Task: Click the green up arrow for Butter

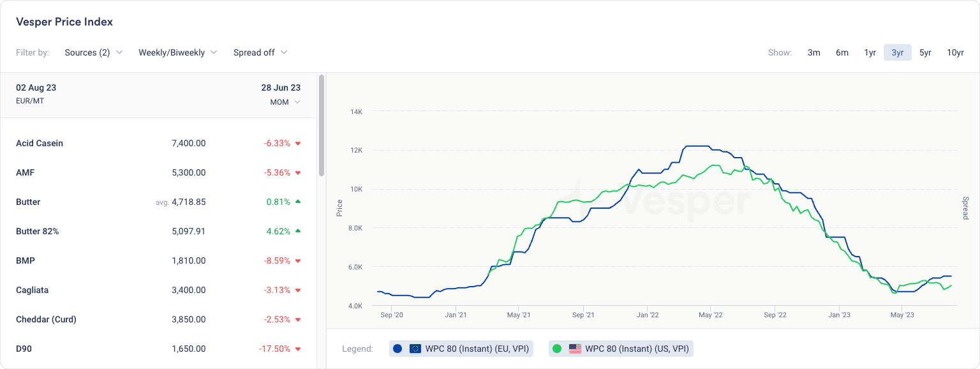Action: 298,202
